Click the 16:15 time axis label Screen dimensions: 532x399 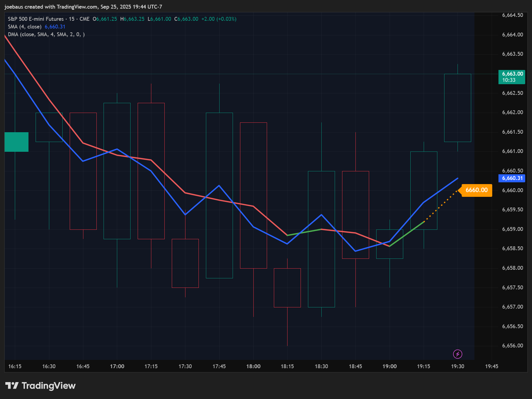tap(15, 366)
